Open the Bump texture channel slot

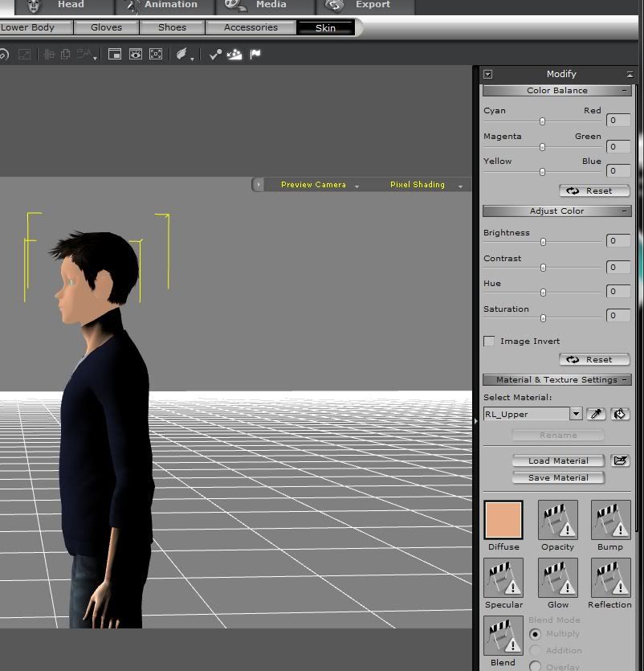(610, 520)
